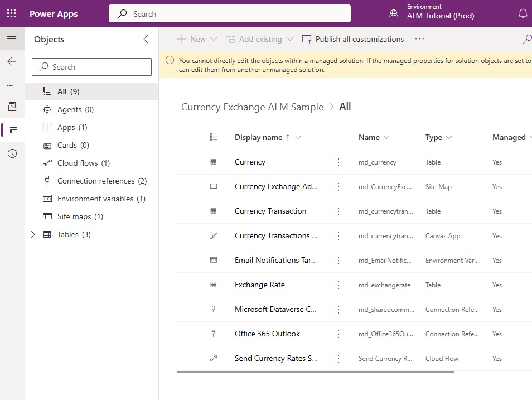Expand the Tables tree node
Image resolution: width=532 pixels, height=400 pixels.
coord(33,234)
